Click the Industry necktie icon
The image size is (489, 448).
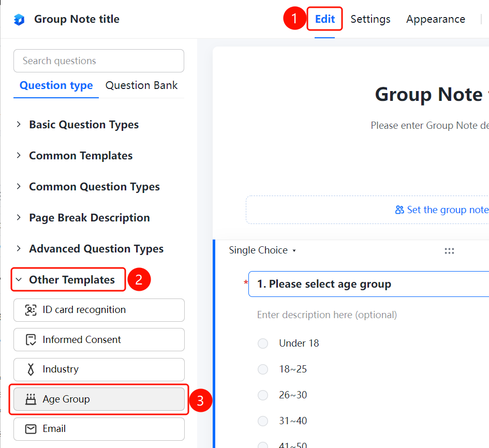click(x=31, y=369)
